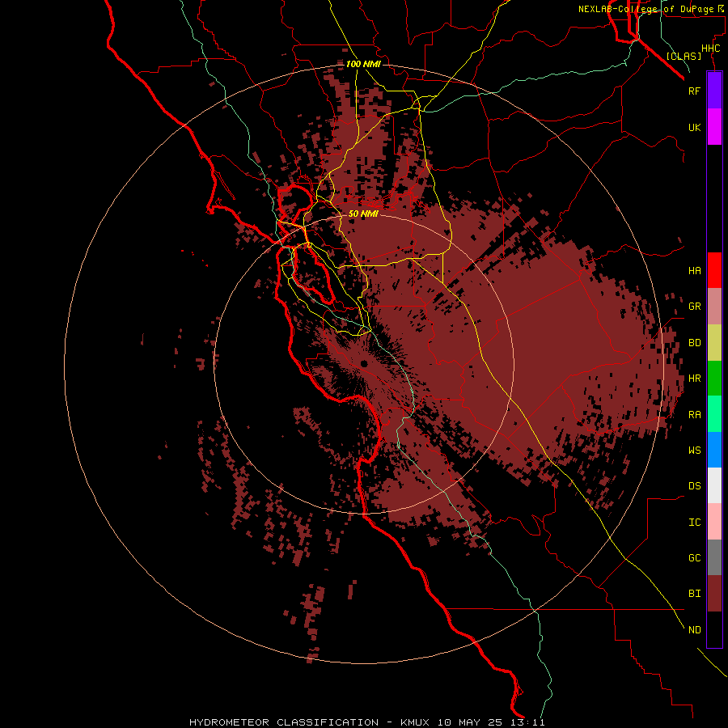
Task: Click the radar site center dot
Action: pos(364,363)
